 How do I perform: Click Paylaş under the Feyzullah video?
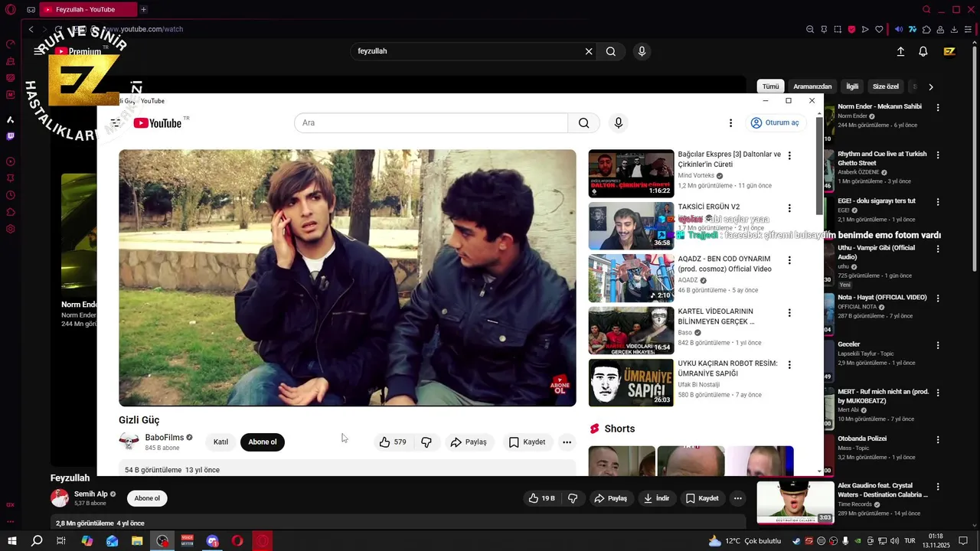610,498
